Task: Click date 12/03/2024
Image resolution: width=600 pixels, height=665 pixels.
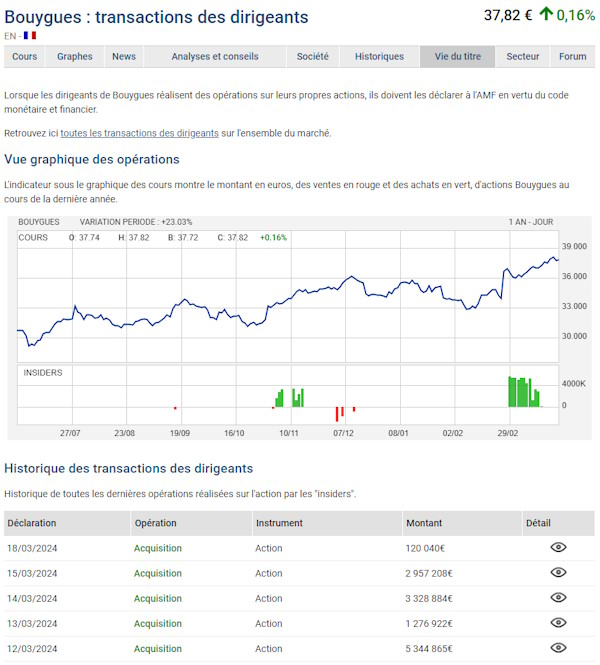Action: [x=32, y=648]
